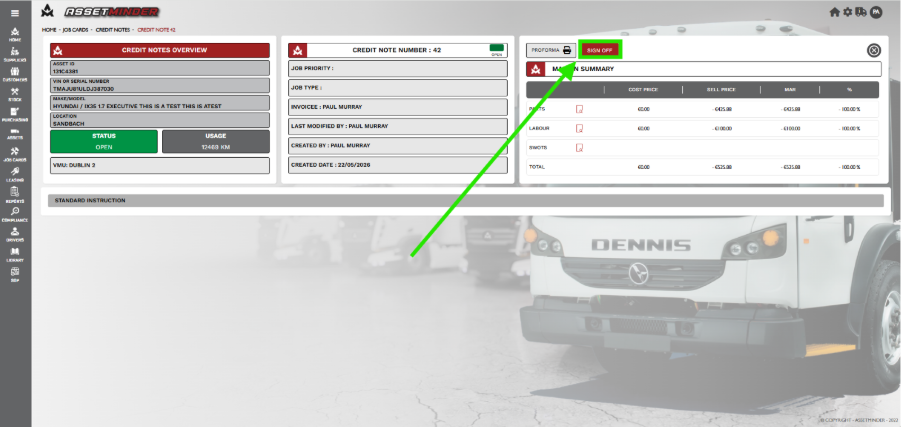Screen dimensions: 901x427
Task: Click the Job Type field
Action: point(398,88)
